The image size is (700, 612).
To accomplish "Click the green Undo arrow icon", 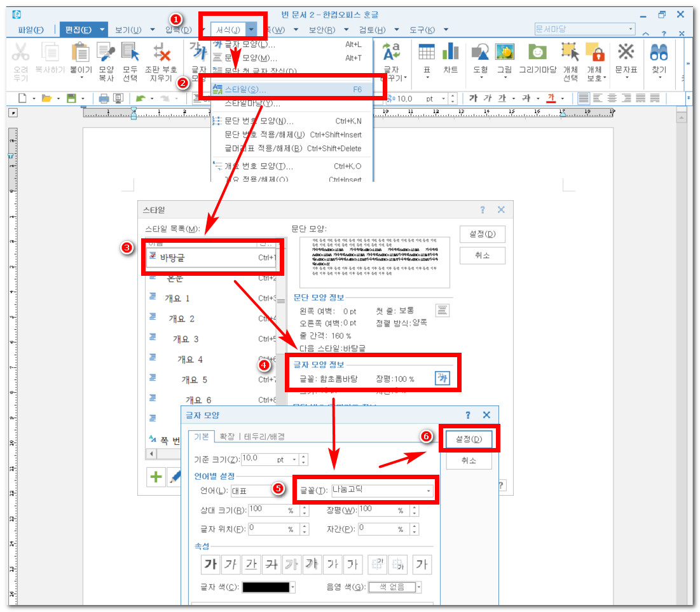I will (x=141, y=99).
